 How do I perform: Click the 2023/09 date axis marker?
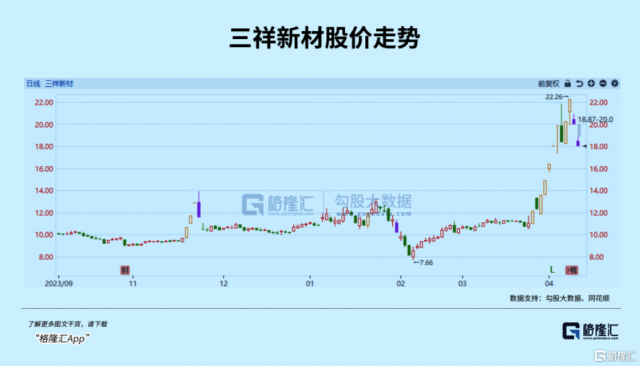59,283
